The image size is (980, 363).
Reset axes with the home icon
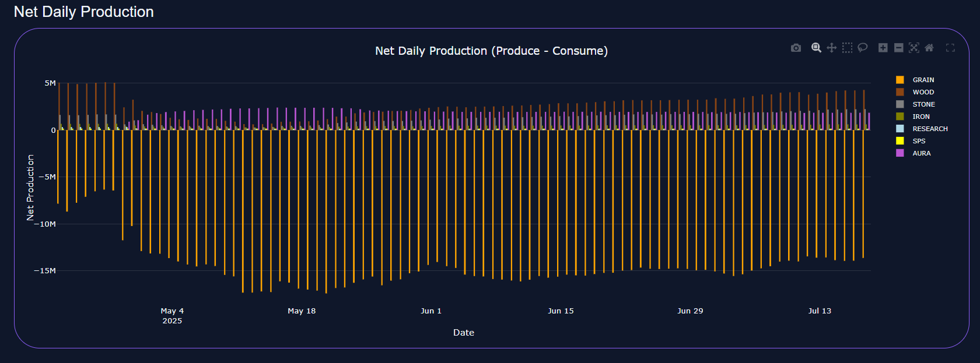(929, 48)
